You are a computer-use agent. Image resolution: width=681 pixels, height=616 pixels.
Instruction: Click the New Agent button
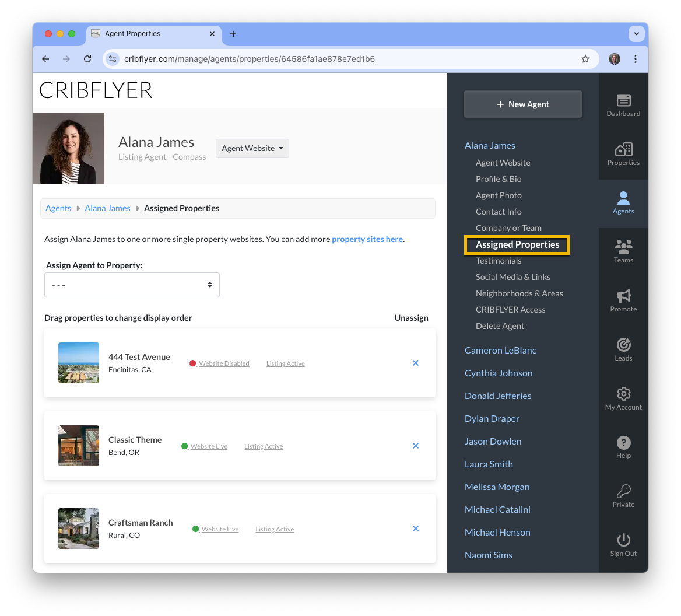tap(523, 104)
